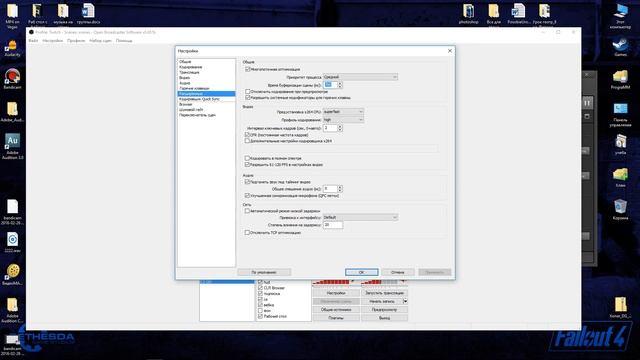The width and height of the screenshot is (640, 360).
Task: Open the Steam Games shortcut
Action: [620, 47]
